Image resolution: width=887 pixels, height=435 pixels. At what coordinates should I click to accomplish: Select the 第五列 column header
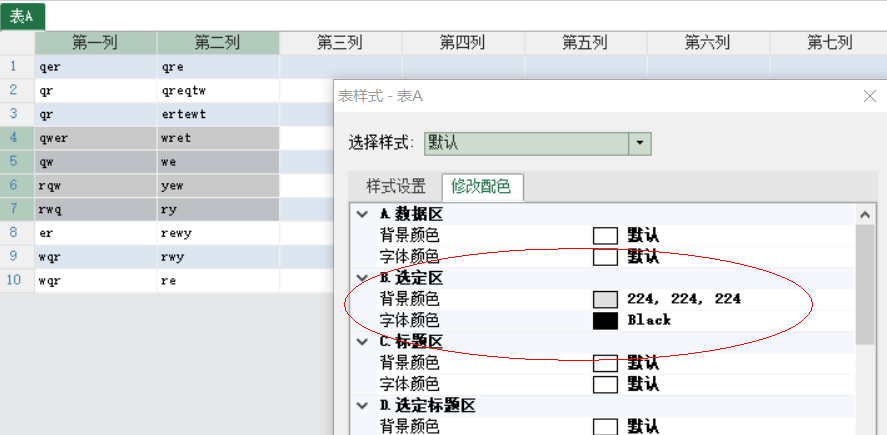coord(586,42)
